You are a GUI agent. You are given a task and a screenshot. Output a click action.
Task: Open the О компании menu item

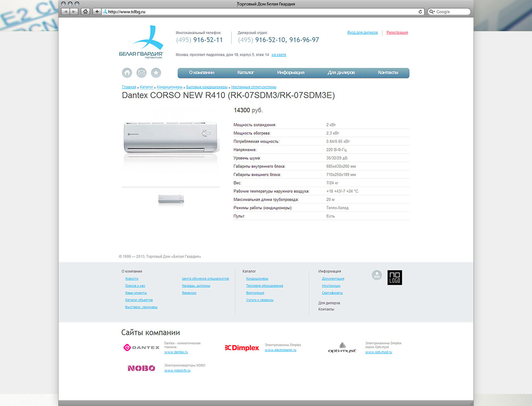point(202,73)
